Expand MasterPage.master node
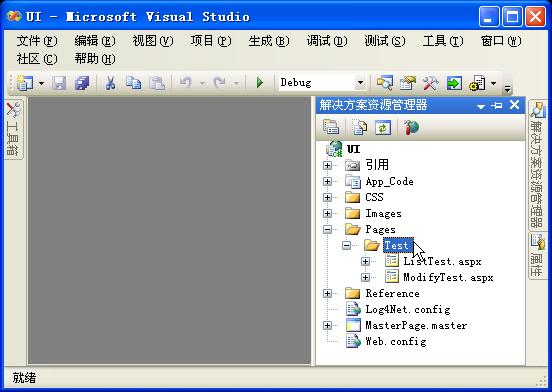Image resolution: width=552 pixels, height=392 pixels. coord(327,325)
